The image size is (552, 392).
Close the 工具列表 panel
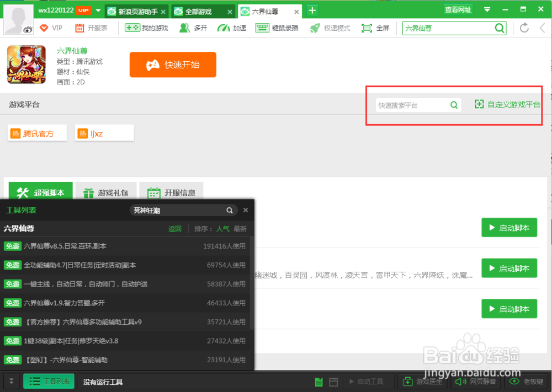(246, 210)
